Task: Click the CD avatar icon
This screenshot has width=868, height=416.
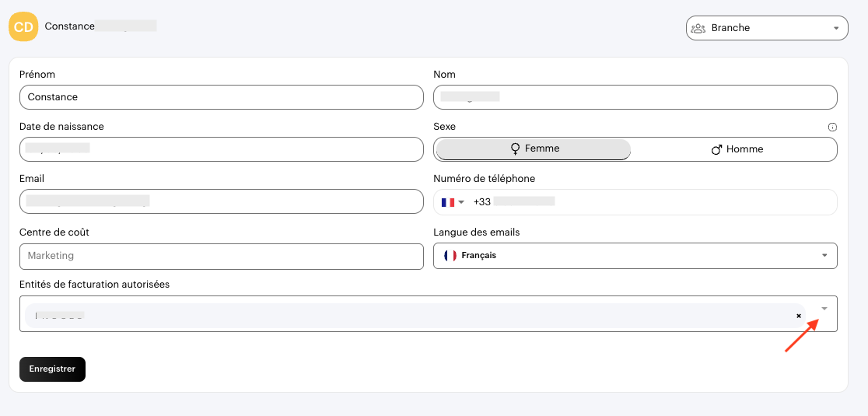Action: tap(23, 26)
